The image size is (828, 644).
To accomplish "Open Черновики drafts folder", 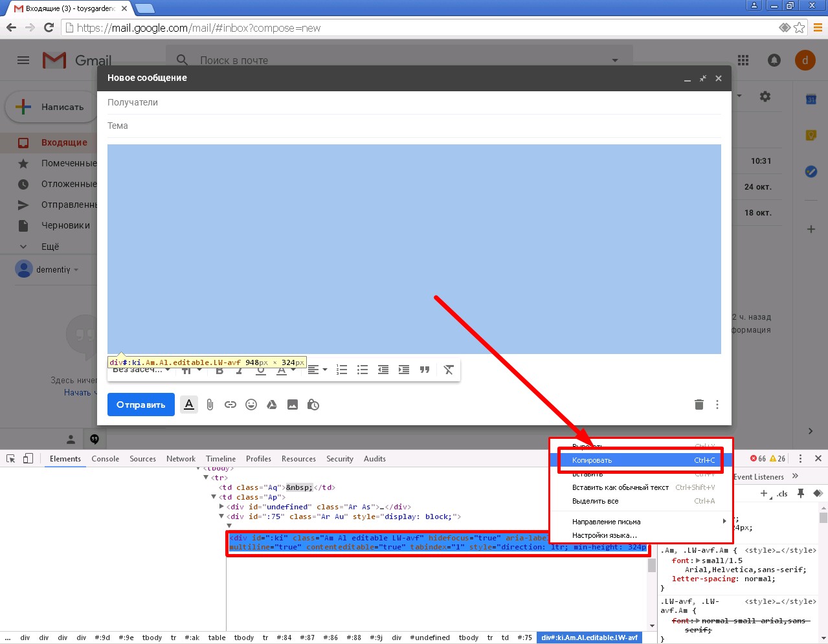I will [65, 225].
